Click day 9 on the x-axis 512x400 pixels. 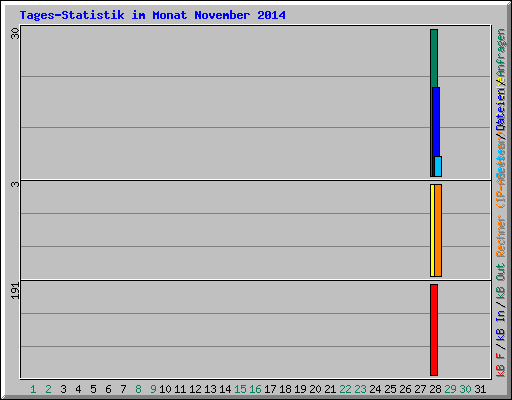153,389
